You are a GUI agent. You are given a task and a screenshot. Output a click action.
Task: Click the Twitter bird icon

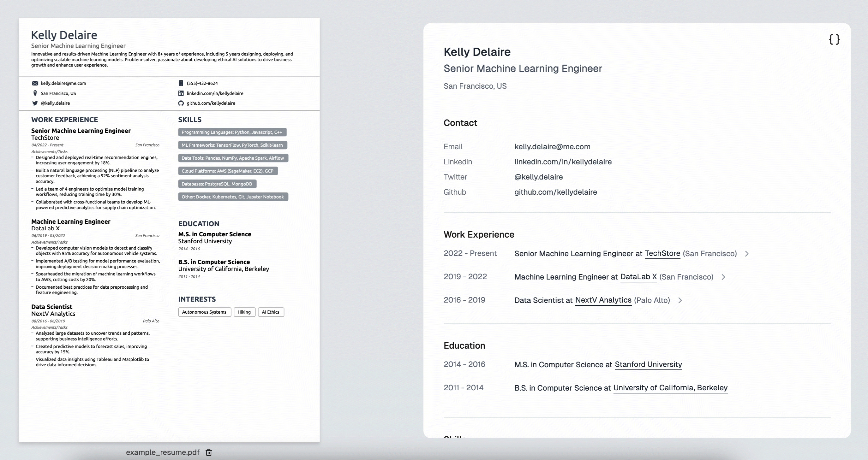point(35,103)
